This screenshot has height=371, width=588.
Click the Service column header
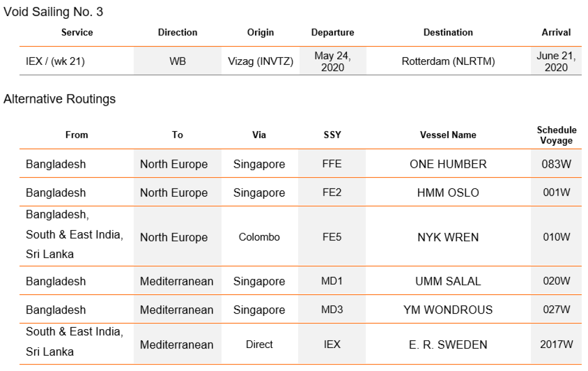point(77,33)
